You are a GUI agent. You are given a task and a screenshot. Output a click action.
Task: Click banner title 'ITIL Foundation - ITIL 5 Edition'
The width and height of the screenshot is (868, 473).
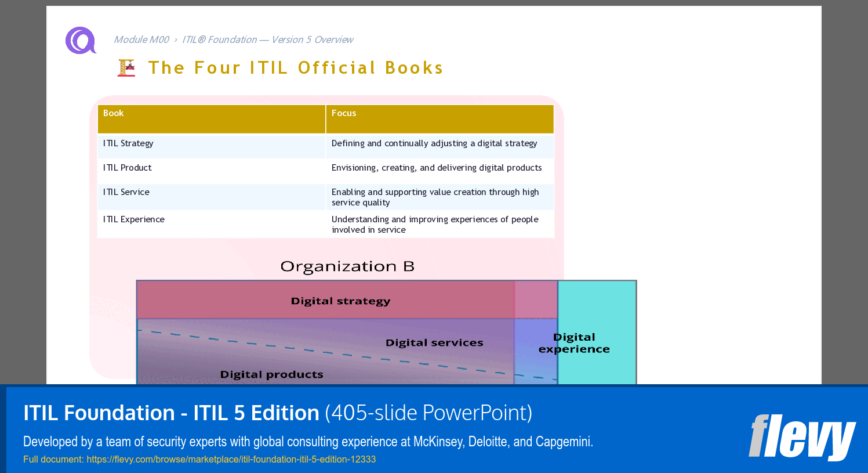click(171, 413)
